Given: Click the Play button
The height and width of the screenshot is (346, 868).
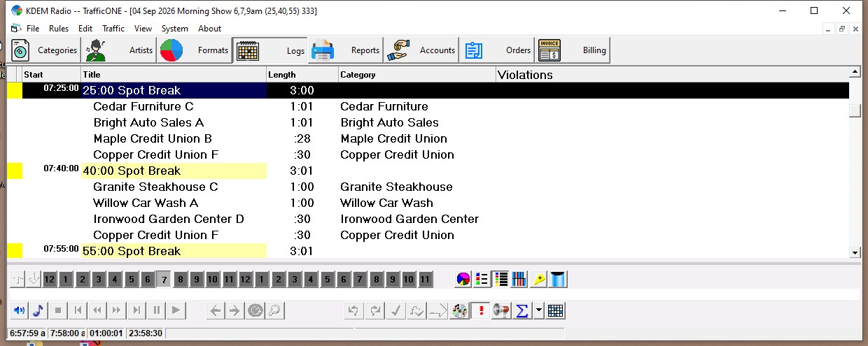Looking at the screenshot, I should (x=176, y=310).
